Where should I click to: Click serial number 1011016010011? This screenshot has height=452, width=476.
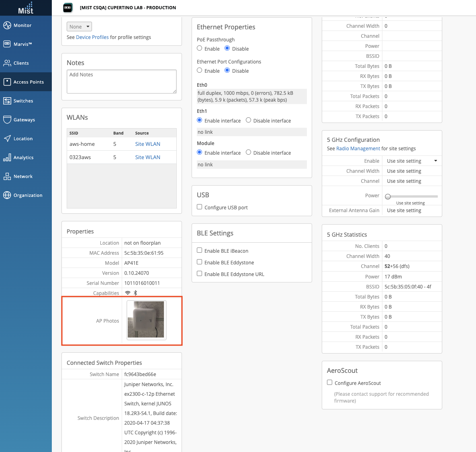142,283
